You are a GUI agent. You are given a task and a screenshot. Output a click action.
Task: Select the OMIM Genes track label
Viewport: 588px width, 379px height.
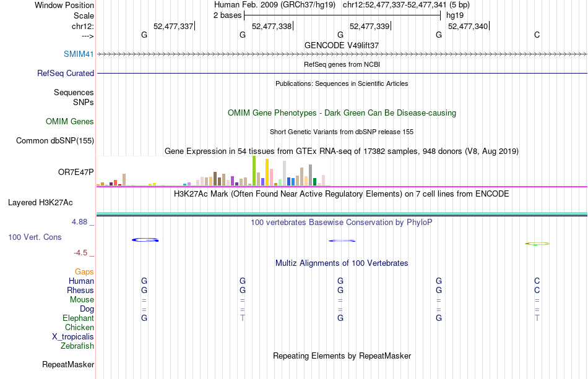click(x=69, y=121)
